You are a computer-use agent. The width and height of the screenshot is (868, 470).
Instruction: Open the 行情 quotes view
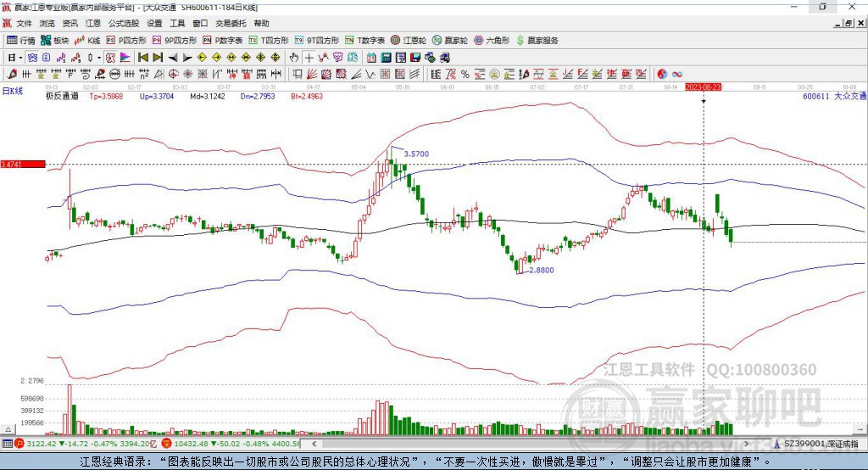[21, 41]
